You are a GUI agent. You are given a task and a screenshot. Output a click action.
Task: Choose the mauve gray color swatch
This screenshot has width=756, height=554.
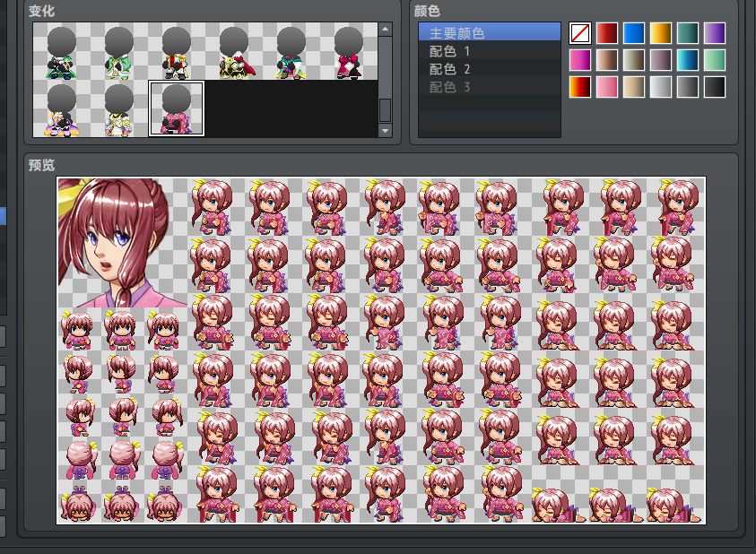click(x=661, y=60)
